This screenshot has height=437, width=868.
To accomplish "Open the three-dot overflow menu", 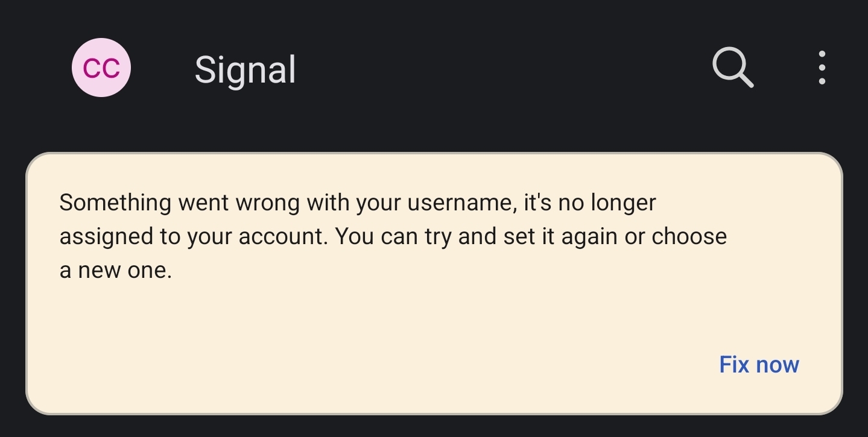I will (x=822, y=68).
